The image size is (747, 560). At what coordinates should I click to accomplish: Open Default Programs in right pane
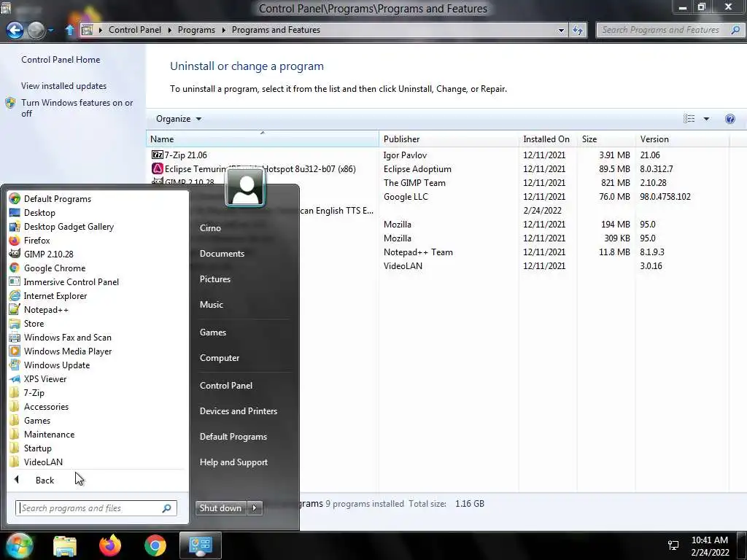tap(233, 437)
